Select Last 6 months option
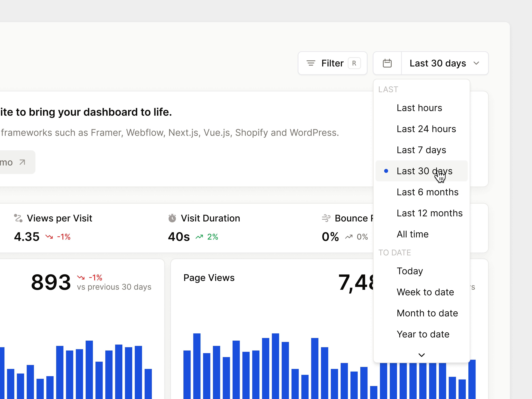 coord(422,192)
